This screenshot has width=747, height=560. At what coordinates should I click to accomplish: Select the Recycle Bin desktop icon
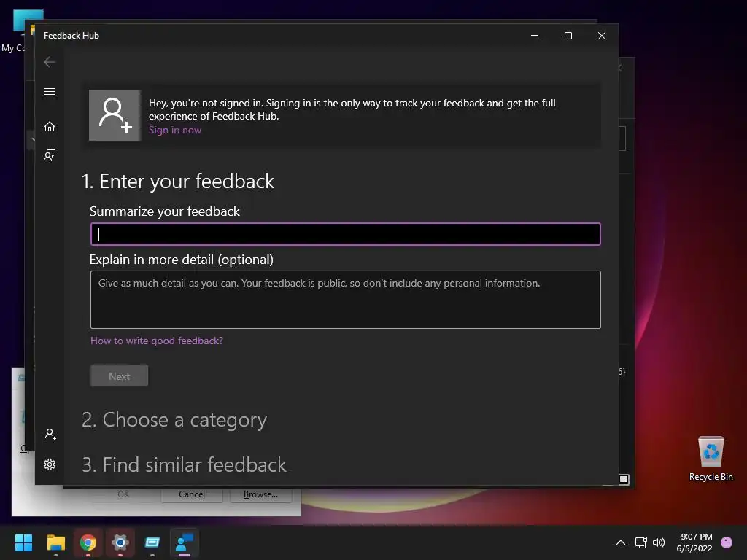point(711,459)
